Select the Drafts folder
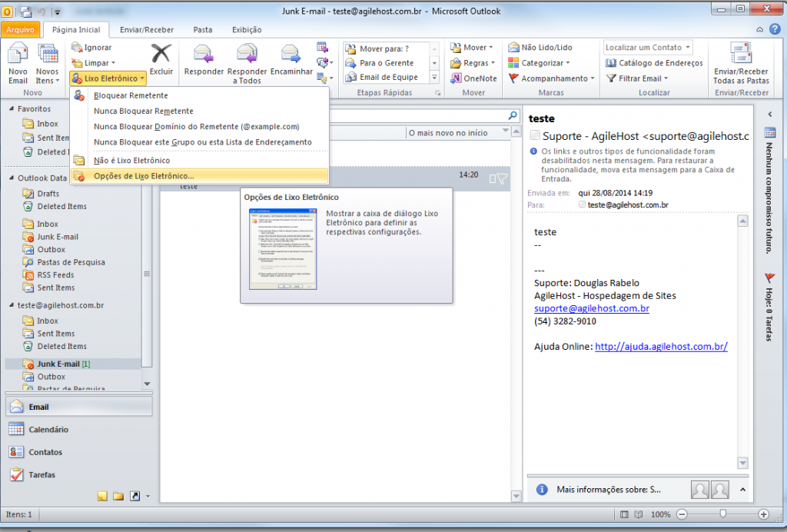 [48, 193]
